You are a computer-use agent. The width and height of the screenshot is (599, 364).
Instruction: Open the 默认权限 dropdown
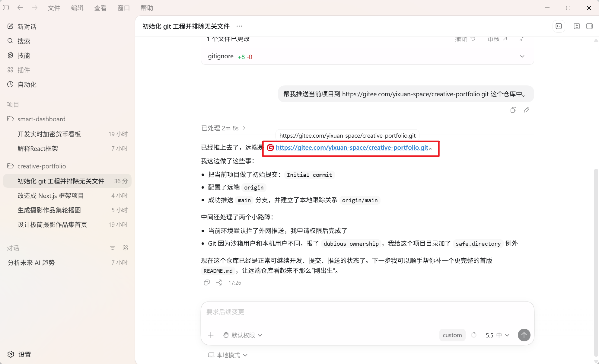243,335
